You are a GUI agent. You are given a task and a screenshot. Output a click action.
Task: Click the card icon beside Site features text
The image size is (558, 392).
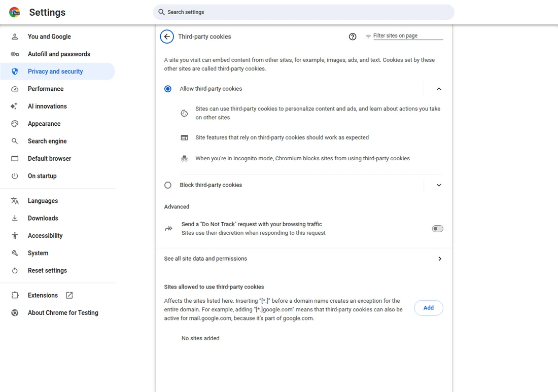coord(184,137)
